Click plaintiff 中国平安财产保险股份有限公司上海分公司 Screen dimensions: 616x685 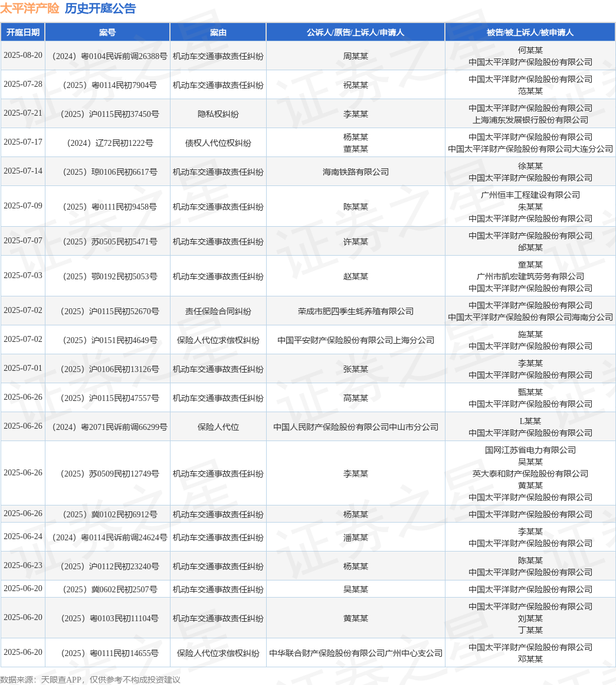click(x=355, y=340)
